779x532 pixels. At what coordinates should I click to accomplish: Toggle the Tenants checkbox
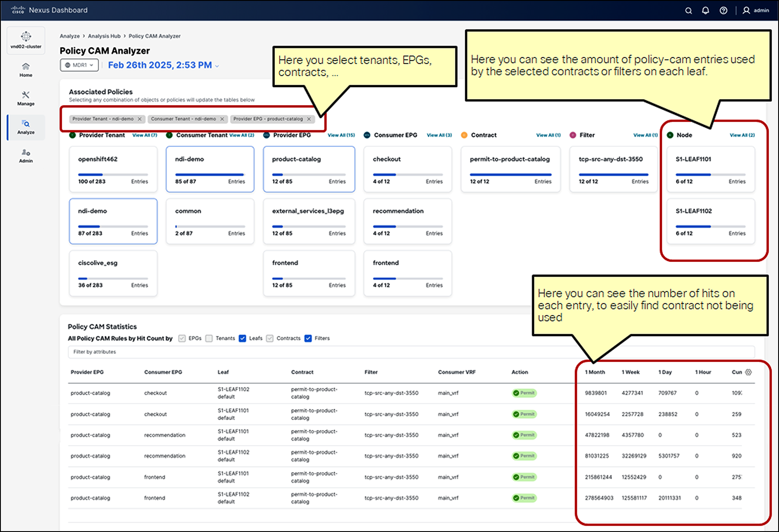tap(209, 339)
